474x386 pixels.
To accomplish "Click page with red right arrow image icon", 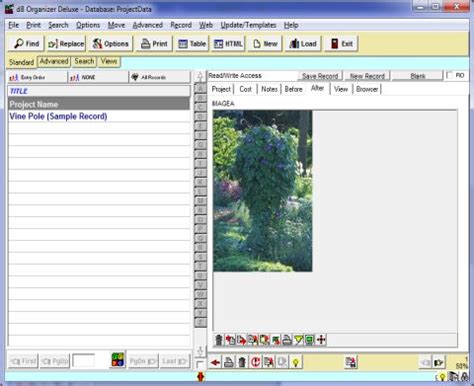I will click(241, 340).
